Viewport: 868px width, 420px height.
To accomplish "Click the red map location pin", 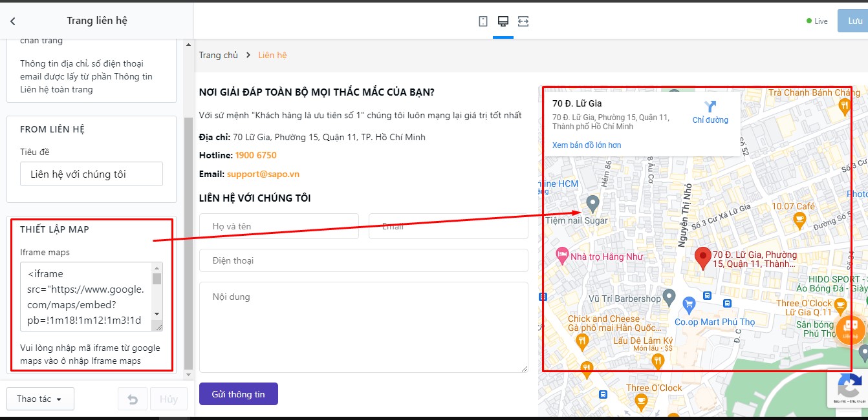I will click(702, 258).
